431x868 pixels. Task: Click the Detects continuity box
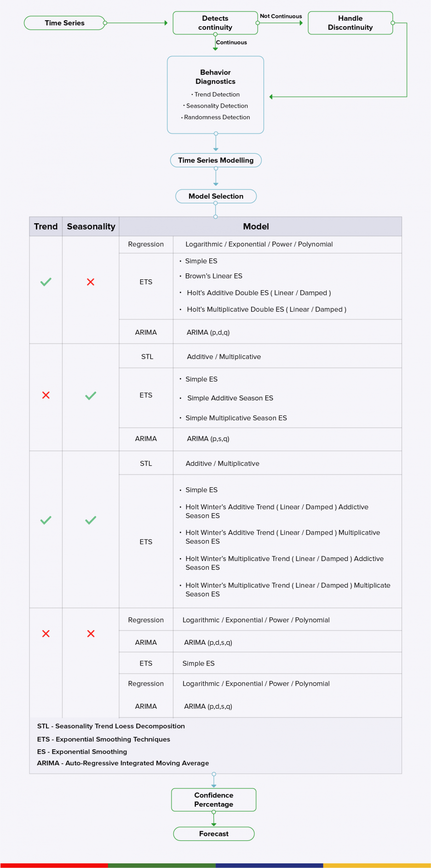click(215, 23)
